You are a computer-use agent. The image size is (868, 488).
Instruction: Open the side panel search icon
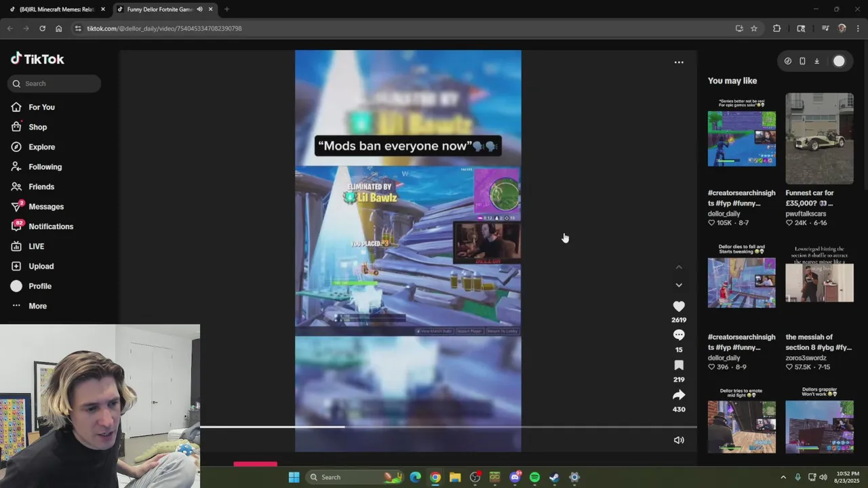801,28
